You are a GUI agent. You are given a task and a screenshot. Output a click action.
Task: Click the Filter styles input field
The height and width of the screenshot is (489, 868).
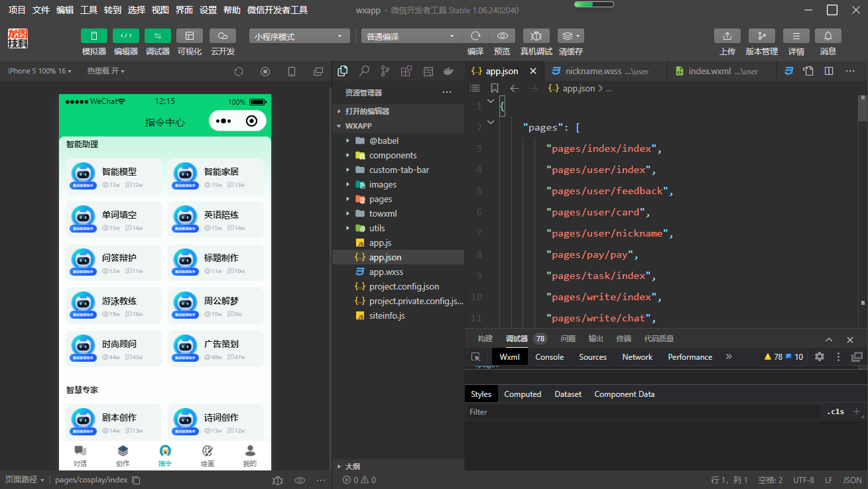642,411
